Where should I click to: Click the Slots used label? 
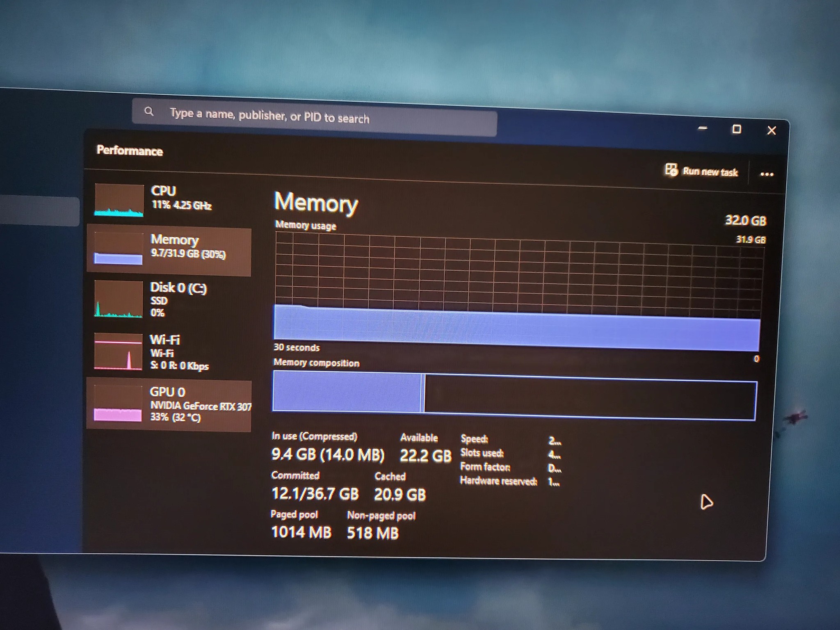click(482, 453)
